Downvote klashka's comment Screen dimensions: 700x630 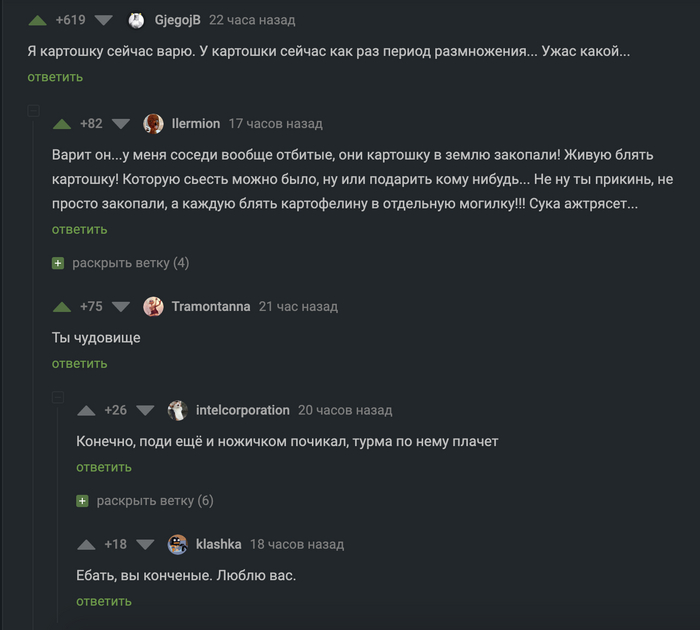point(145,544)
